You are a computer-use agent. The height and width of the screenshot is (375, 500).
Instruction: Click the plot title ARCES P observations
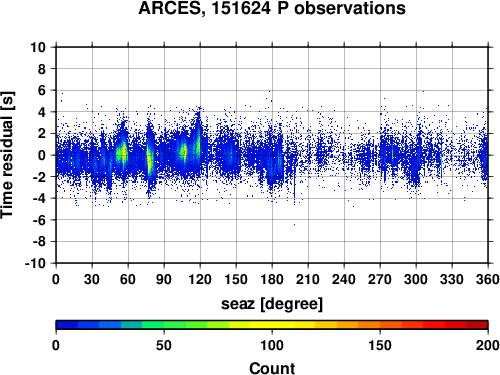(272, 8)
